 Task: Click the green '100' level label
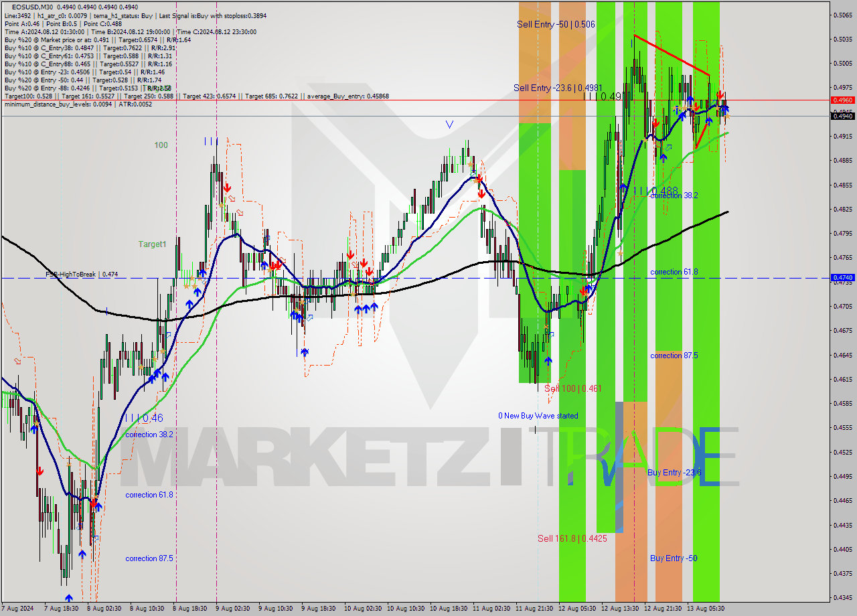[161, 145]
